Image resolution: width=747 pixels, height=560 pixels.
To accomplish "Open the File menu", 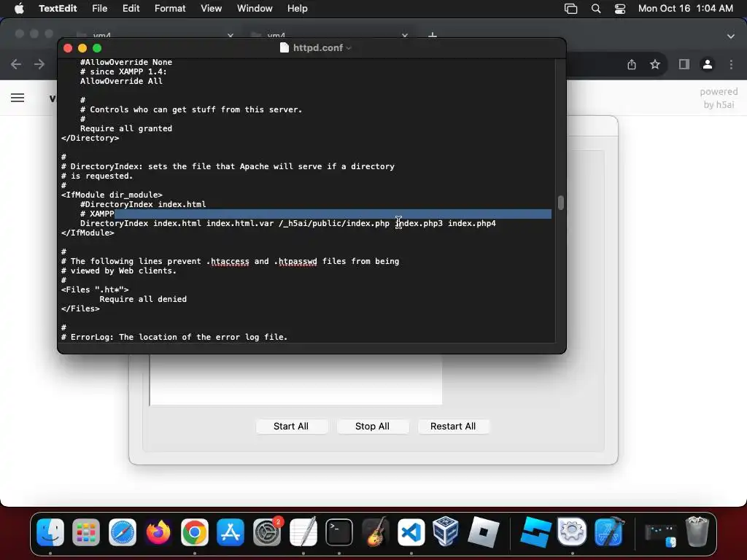I will point(99,8).
